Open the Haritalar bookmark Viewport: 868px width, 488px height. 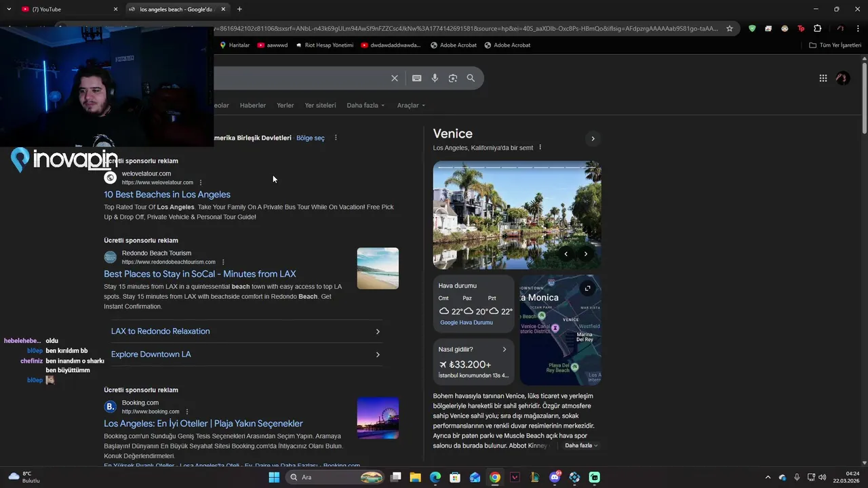tap(235, 45)
